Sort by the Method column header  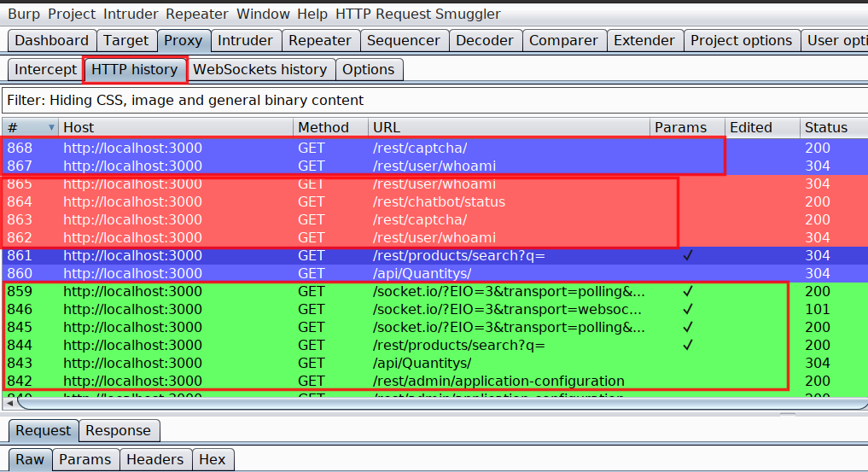[330, 127]
